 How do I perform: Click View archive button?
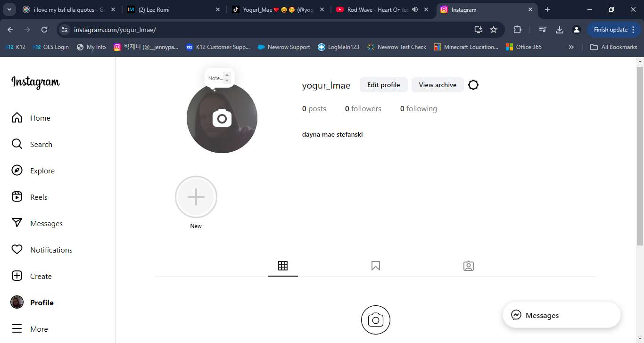[438, 85]
